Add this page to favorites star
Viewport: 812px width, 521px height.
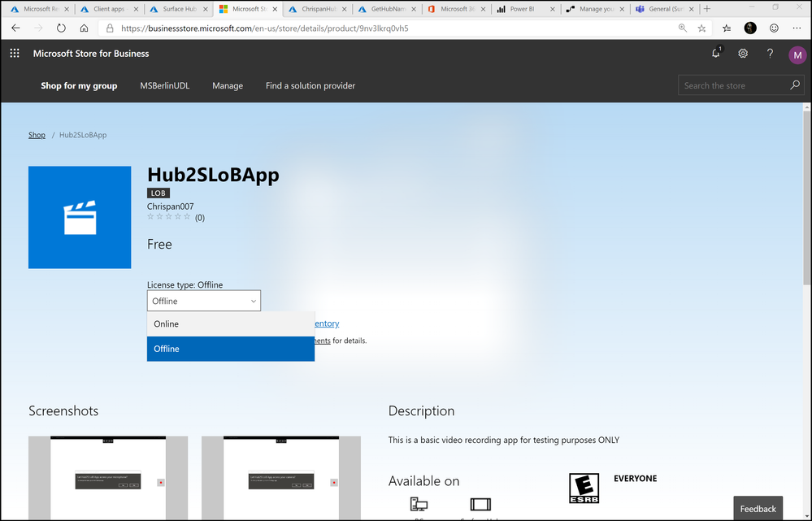click(x=701, y=28)
